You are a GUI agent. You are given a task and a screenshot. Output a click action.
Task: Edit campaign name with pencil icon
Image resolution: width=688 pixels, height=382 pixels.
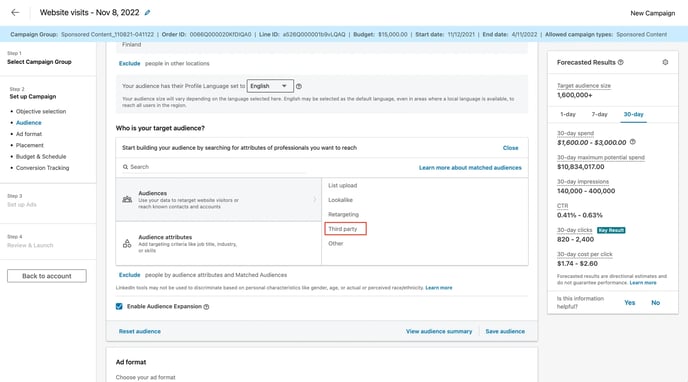point(147,13)
